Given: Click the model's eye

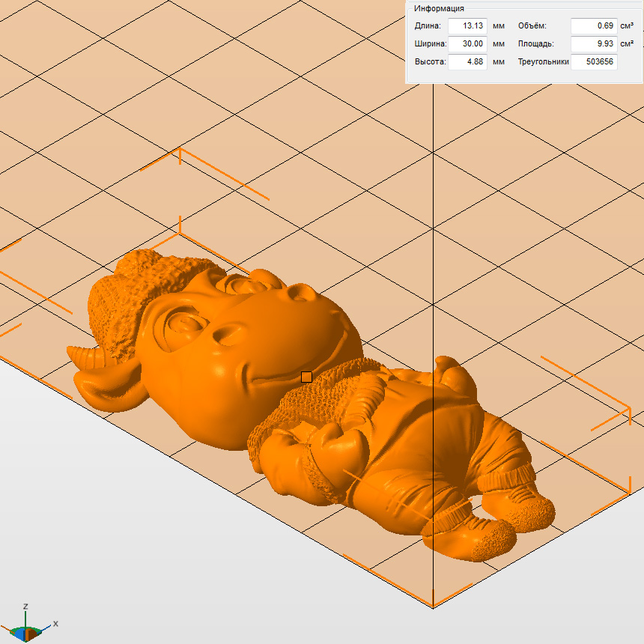Looking at the screenshot, I should coord(183,326).
